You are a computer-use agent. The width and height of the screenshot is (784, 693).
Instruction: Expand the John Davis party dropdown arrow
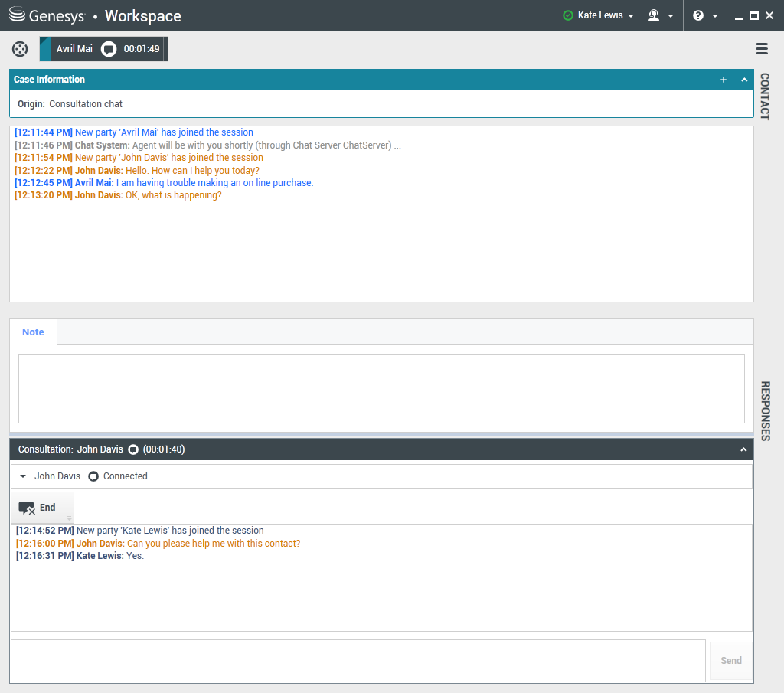click(23, 476)
